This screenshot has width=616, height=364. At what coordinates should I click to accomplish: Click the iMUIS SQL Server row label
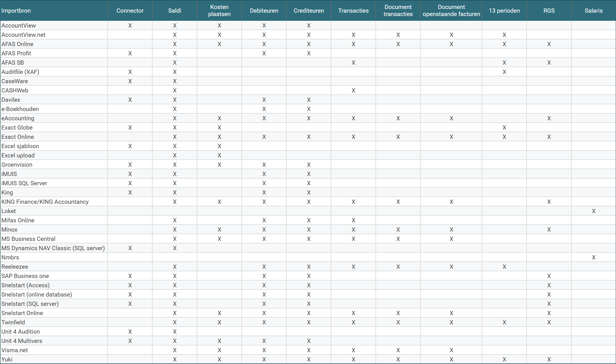(24, 183)
